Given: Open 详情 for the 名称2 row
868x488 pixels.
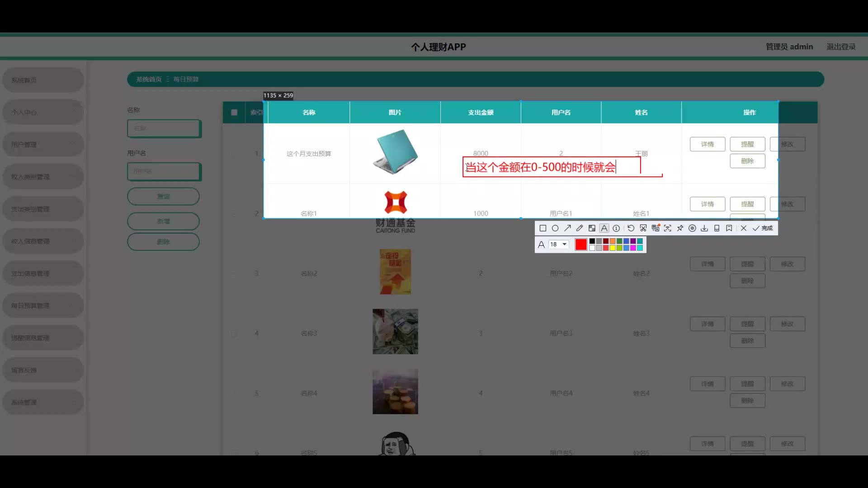Looking at the screenshot, I should [708, 264].
